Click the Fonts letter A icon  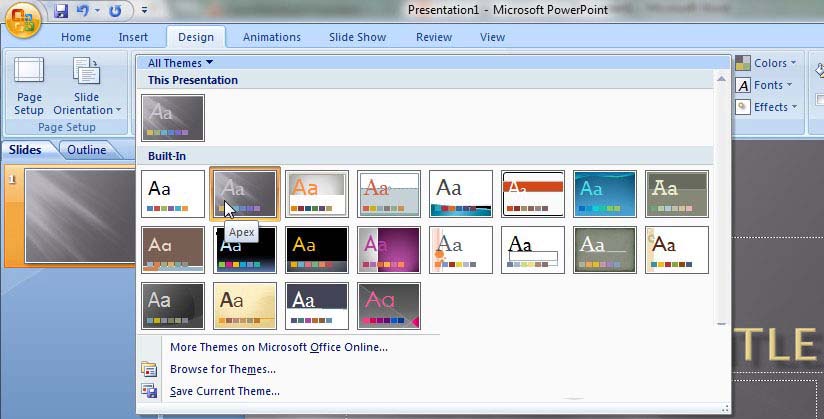click(x=743, y=85)
